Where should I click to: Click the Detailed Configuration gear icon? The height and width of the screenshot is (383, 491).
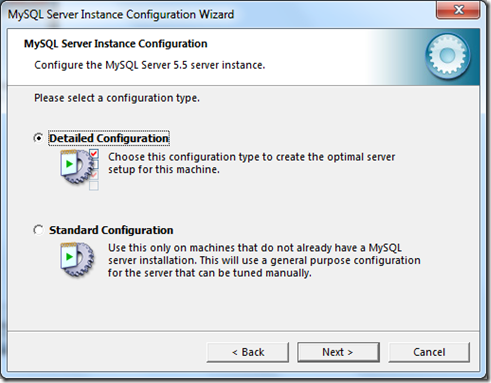77,167
